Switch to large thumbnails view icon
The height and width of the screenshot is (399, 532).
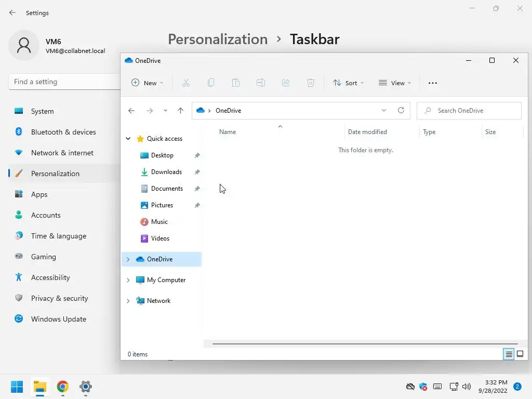520,354
